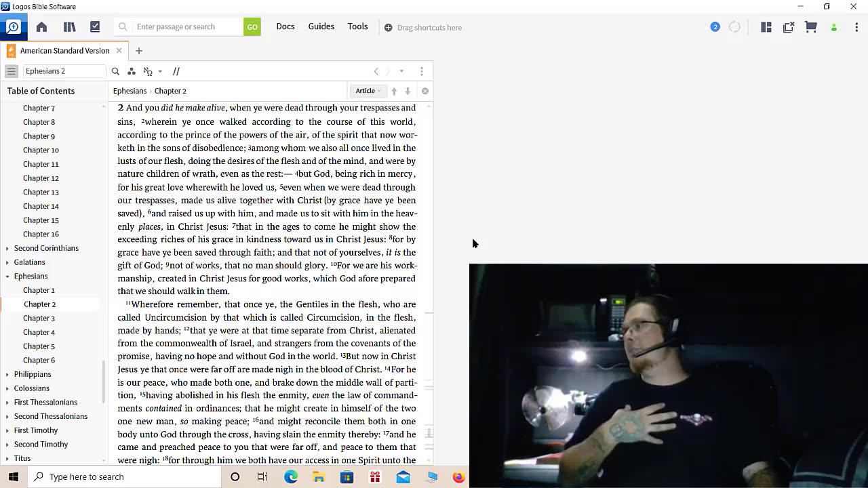Open the application more-options menu
The height and width of the screenshot is (488, 868).
point(856,27)
